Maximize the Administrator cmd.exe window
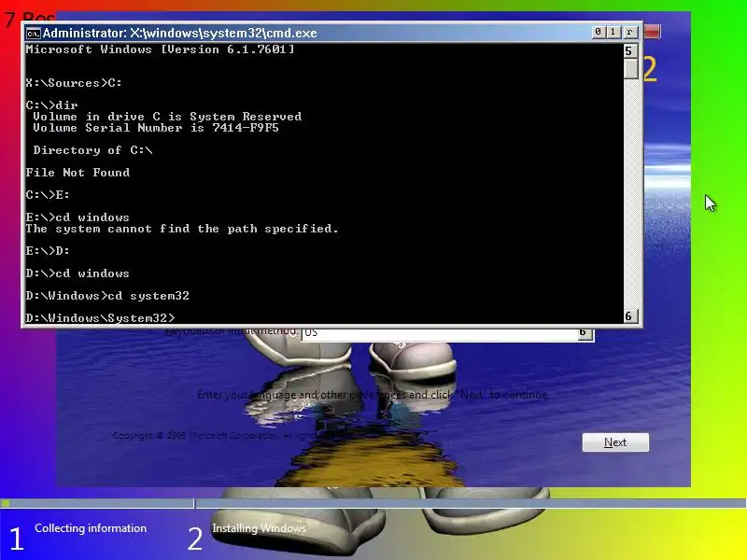747x560 pixels. point(613,32)
